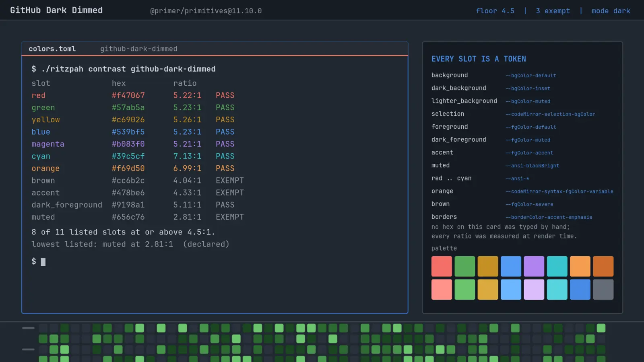Pick the light orange swatch in palette top row
Image resolution: width=644 pixels, height=362 pixels.
tap(580, 266)
